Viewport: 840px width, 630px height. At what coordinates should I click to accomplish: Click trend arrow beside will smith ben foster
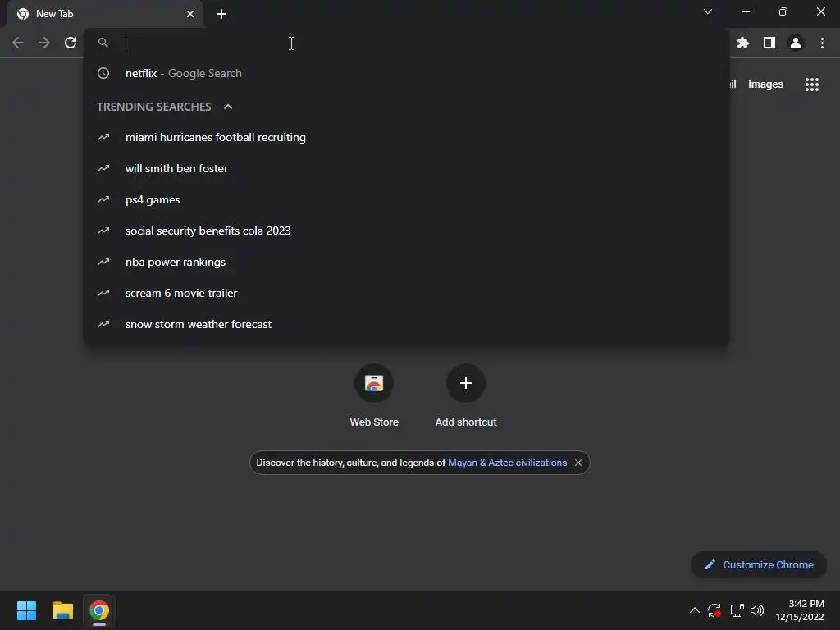tap(103, 168)
